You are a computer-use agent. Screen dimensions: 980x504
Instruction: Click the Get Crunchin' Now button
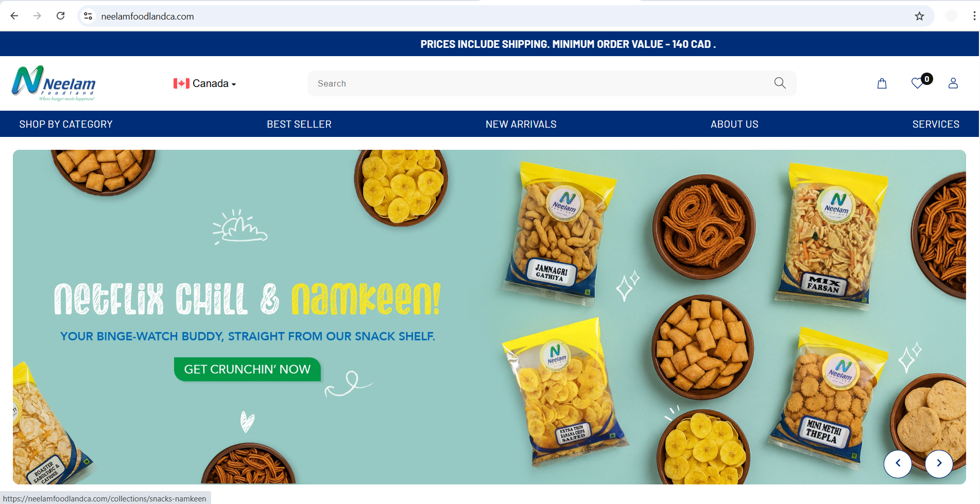click(x=247, y=369)
